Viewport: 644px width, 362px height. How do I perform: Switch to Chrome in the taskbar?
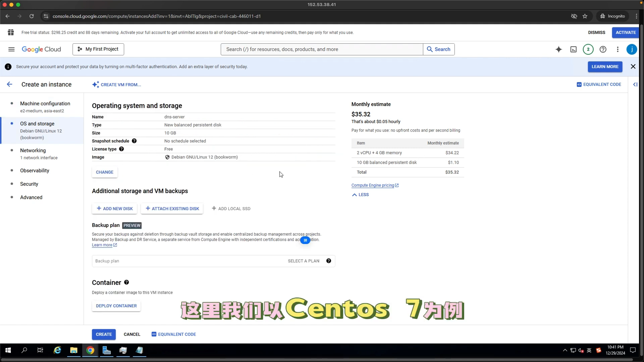click(90, 350)
